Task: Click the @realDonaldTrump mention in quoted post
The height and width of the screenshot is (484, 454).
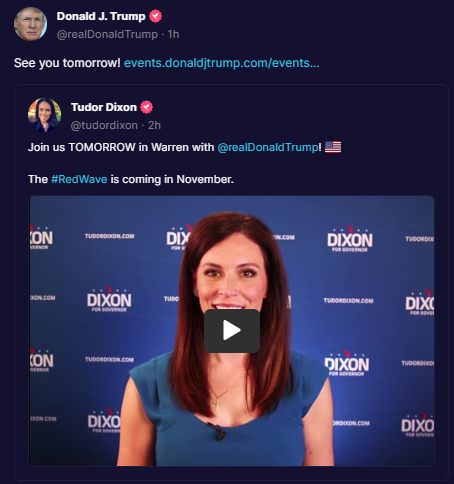Action: [268, 147]
